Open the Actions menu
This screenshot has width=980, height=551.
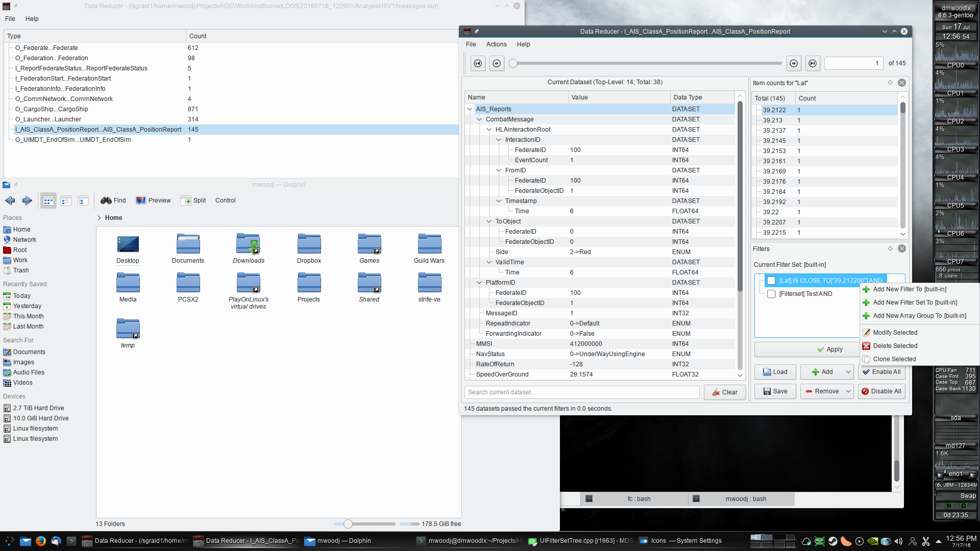[496, 44]
